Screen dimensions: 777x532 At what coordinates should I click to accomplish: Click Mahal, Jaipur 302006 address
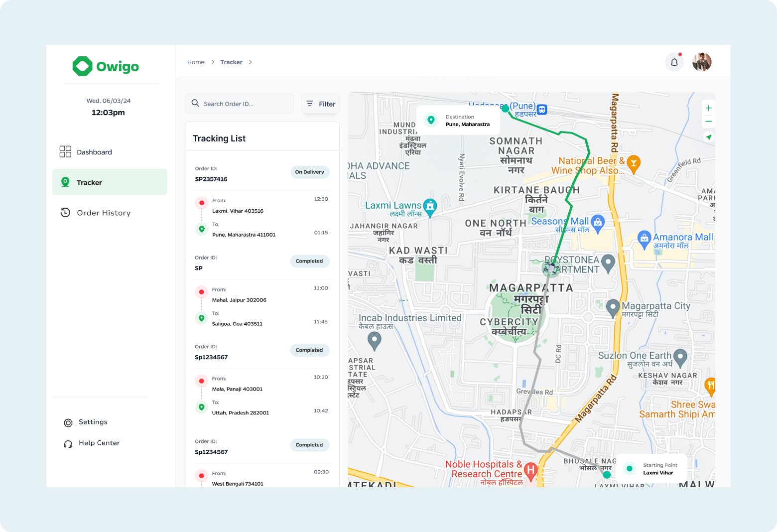pos(239,300)
